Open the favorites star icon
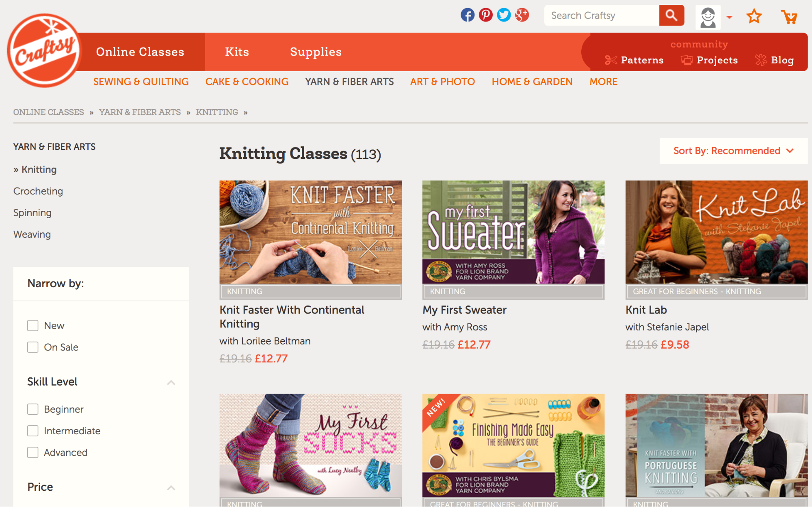The width and height of the screenshot is (812, 507). coord(754,16)
